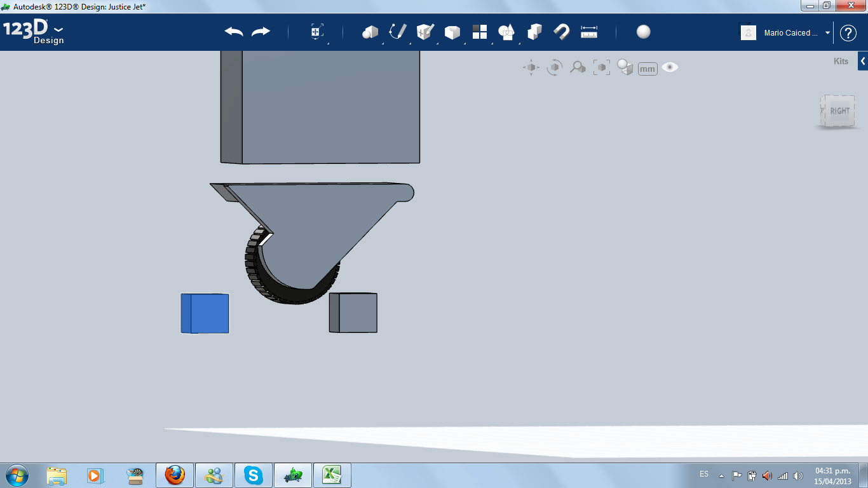Image resolution: width=868 pixels, height=488 pixels.
Task: Click the 123D Design taskbar button
Action: 293,475
